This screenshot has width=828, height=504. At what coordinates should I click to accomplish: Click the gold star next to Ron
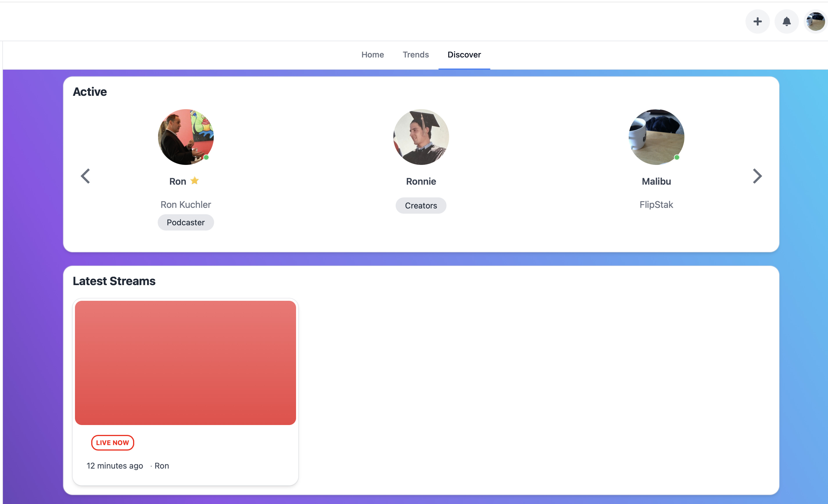(195, 181)
